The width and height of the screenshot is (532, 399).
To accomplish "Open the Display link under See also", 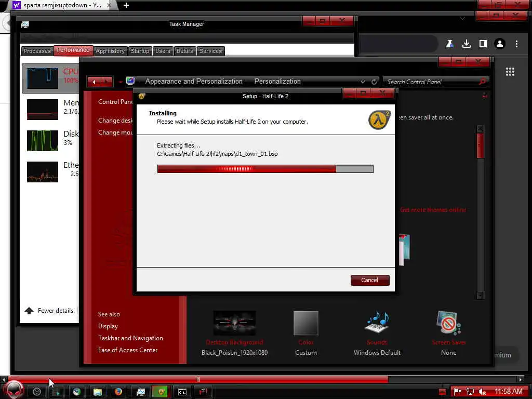I will (108, 326).
